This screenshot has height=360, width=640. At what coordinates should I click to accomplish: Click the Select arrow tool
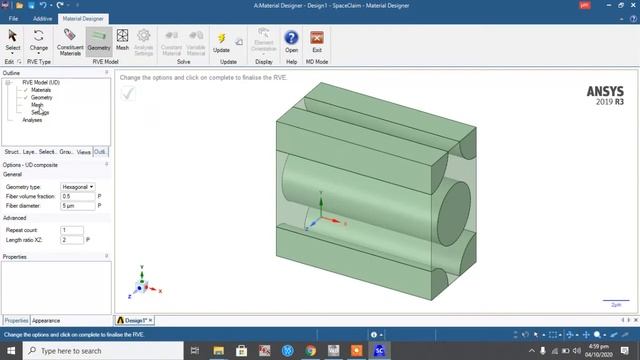point(13,36)
